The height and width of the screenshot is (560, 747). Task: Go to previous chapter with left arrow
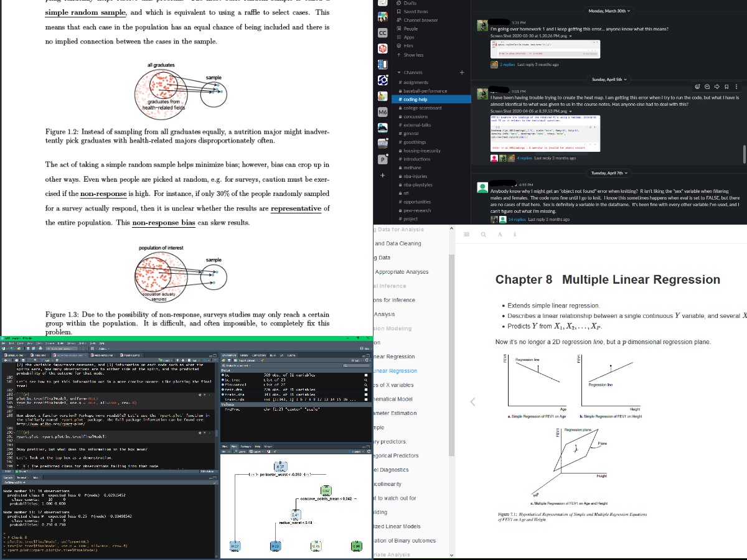coord(472,402)
